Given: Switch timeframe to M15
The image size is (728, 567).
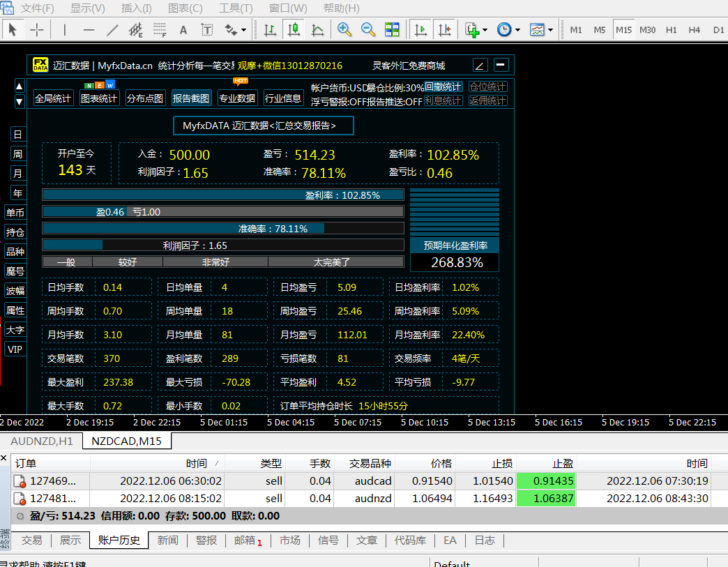Looking at the screenshot, I should click(x=623, y=30).
